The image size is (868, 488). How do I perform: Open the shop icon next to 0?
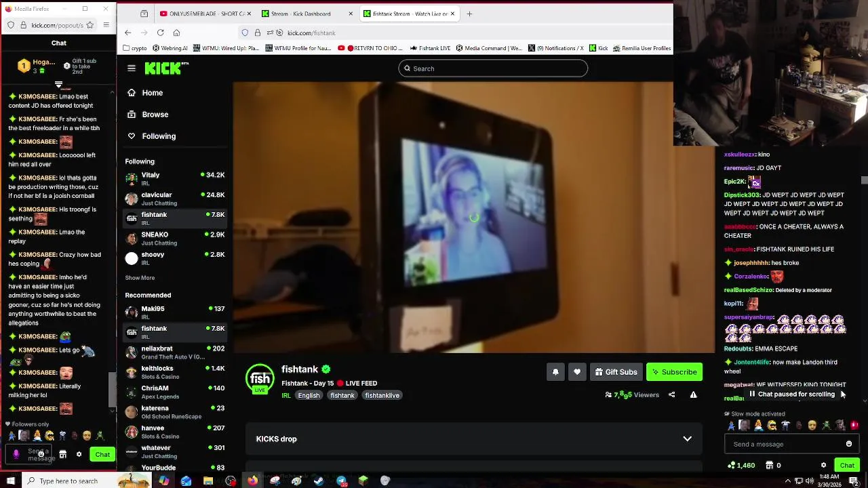(x=769, y=466)
